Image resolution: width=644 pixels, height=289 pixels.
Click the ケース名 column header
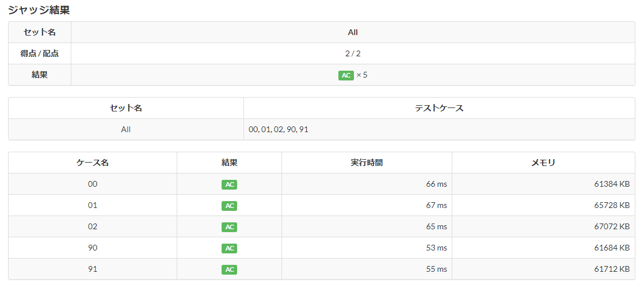[93, 163]
